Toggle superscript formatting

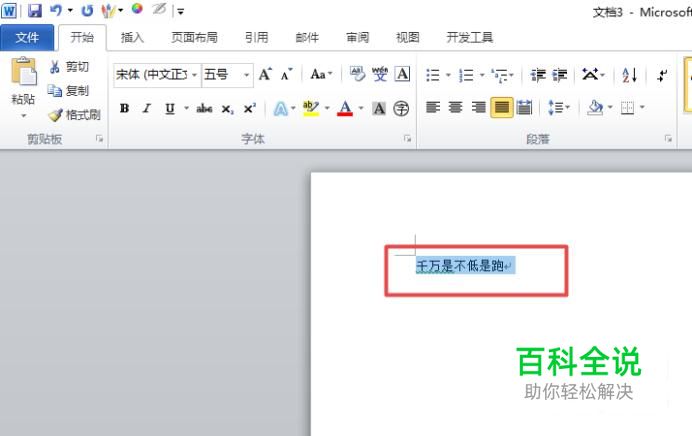250,108
